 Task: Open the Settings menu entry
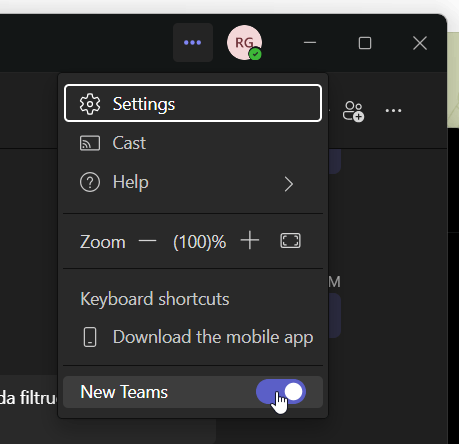(x=193, y=104)
